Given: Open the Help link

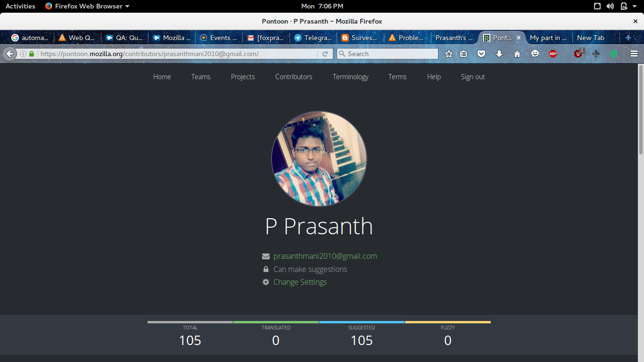Looking at the screenshot, I should tap(434, 77).
